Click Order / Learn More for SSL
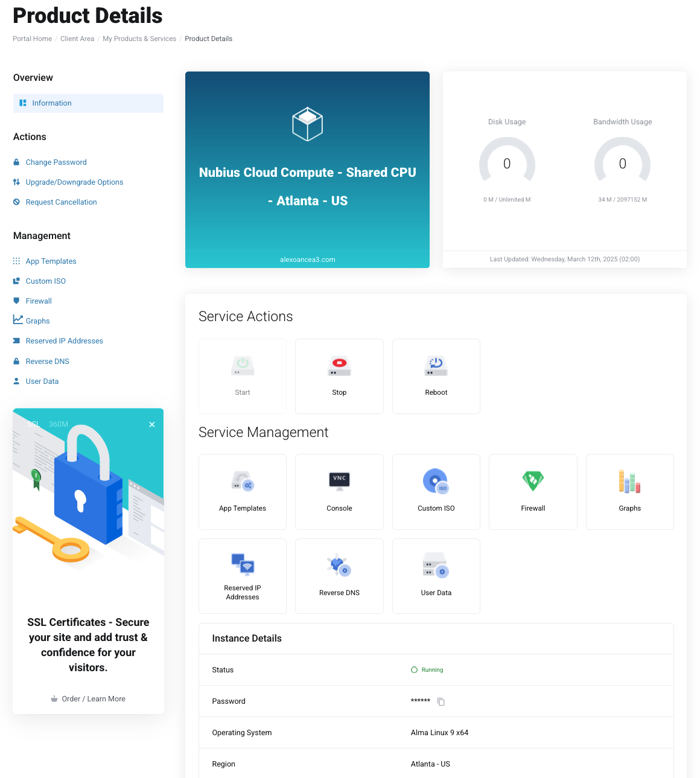Screen dimensions: 700x778 click(88, 699)
